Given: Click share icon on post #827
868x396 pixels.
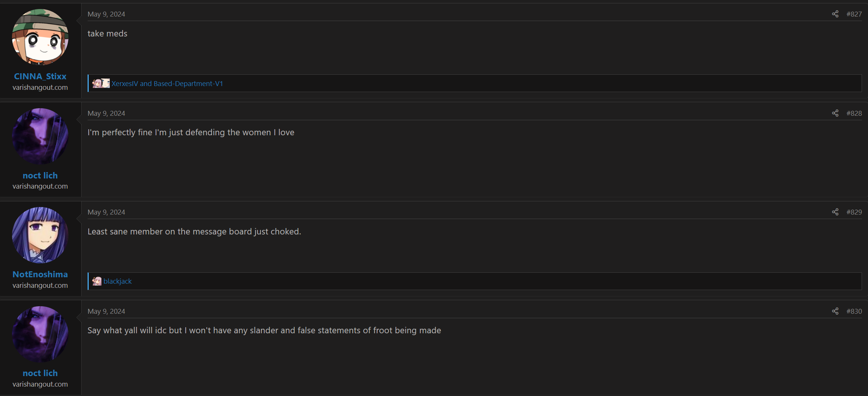Looking at the screenshot, I should 835,14.
